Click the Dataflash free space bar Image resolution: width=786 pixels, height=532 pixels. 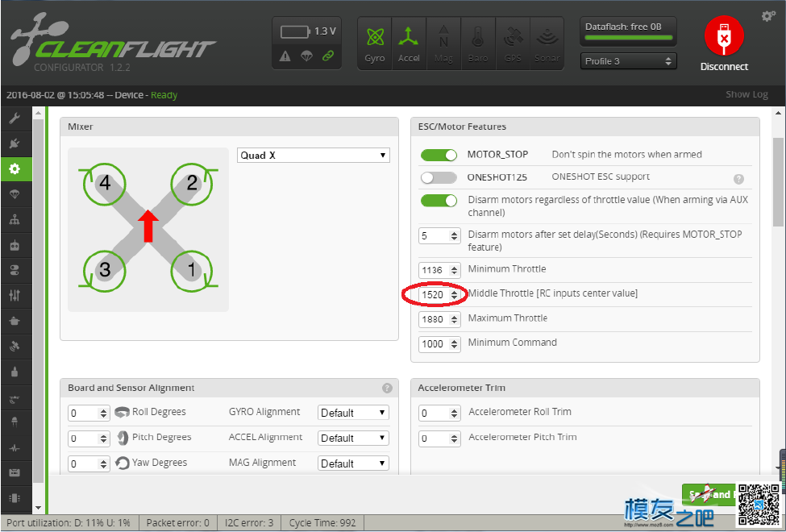(629, 38)
